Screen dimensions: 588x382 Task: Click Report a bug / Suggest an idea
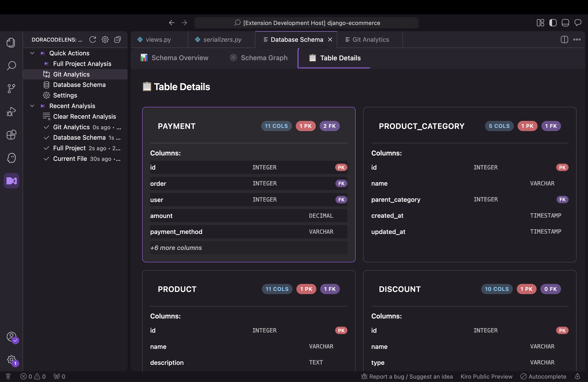(407, 376)
